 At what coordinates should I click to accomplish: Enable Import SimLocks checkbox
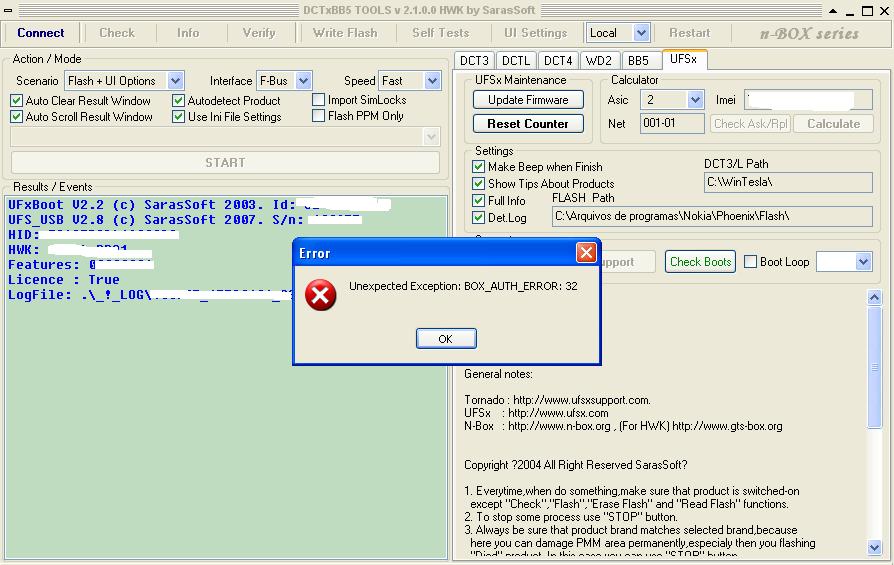click(319, 100)
